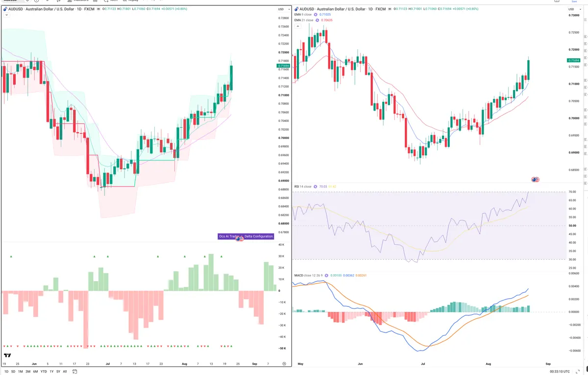Click the 30.00 level on RSI scale
Image resolution: width=588 pixels, height=375 pixels.
pos(573,259)
